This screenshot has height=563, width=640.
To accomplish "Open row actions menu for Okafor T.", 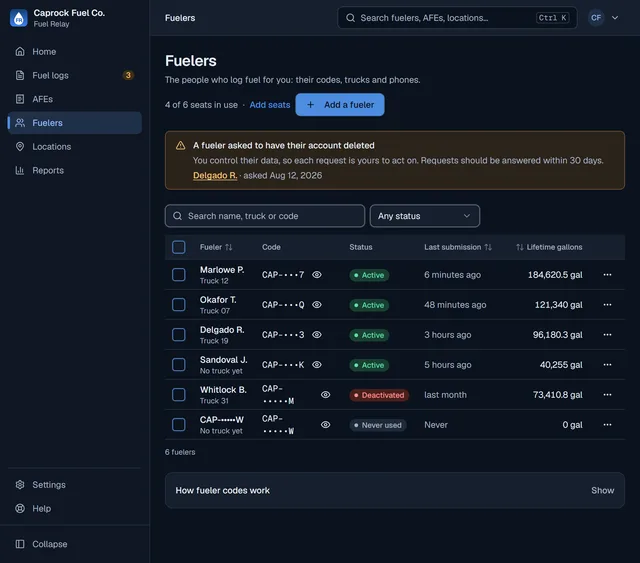I will [x=607, y=305].
